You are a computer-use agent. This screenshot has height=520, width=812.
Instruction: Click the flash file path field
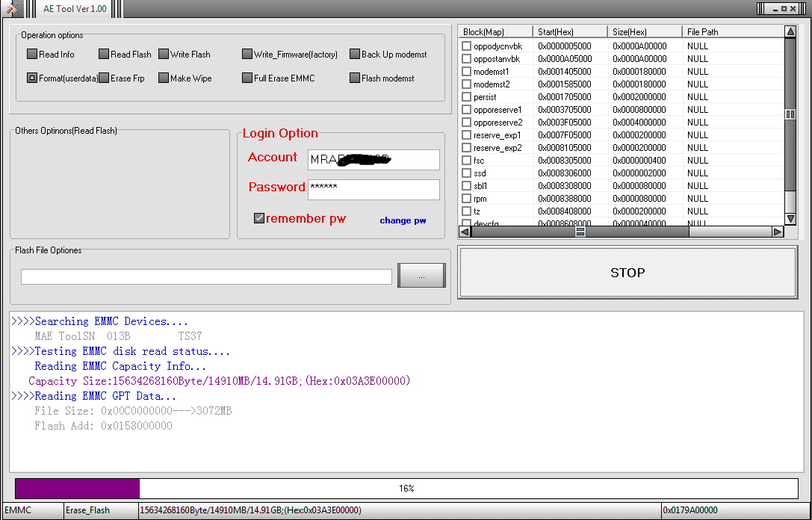tap(206, 276)
